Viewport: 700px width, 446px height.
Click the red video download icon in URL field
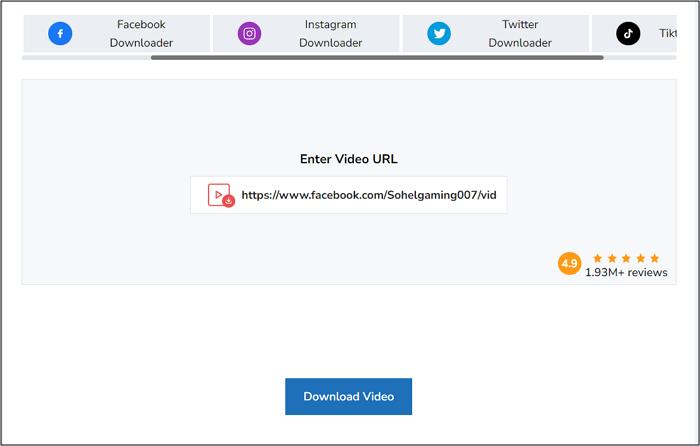[x=221, y=195]
